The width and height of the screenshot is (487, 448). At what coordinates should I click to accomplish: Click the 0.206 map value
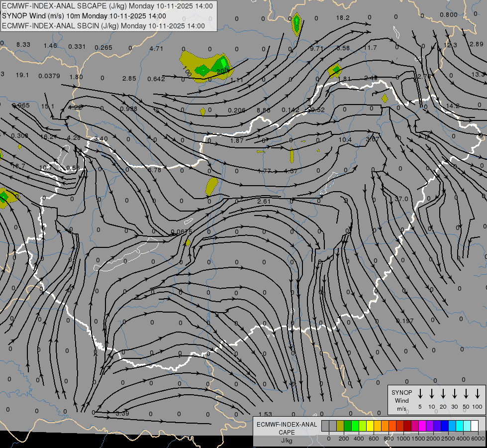tap(237, 111)
